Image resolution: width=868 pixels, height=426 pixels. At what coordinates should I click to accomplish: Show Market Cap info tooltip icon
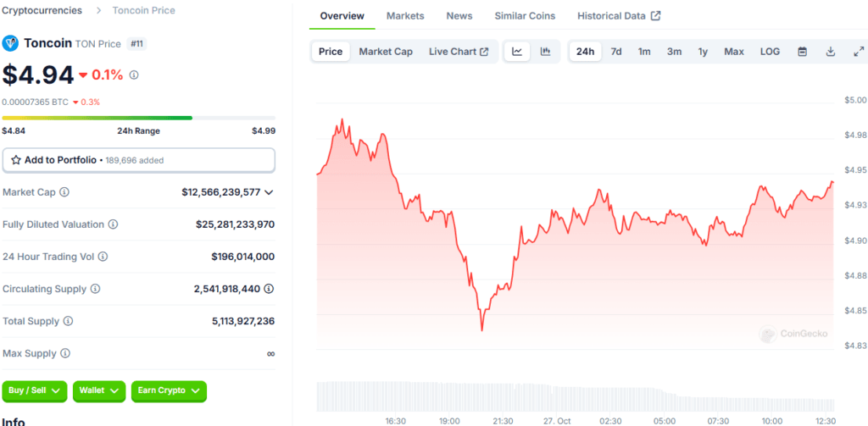point(64,192)
